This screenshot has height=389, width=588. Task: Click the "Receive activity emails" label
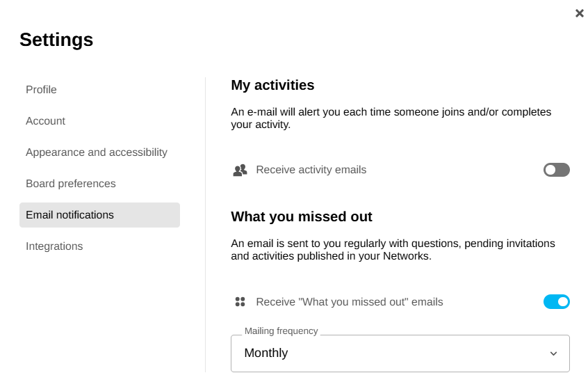[311, 170]
